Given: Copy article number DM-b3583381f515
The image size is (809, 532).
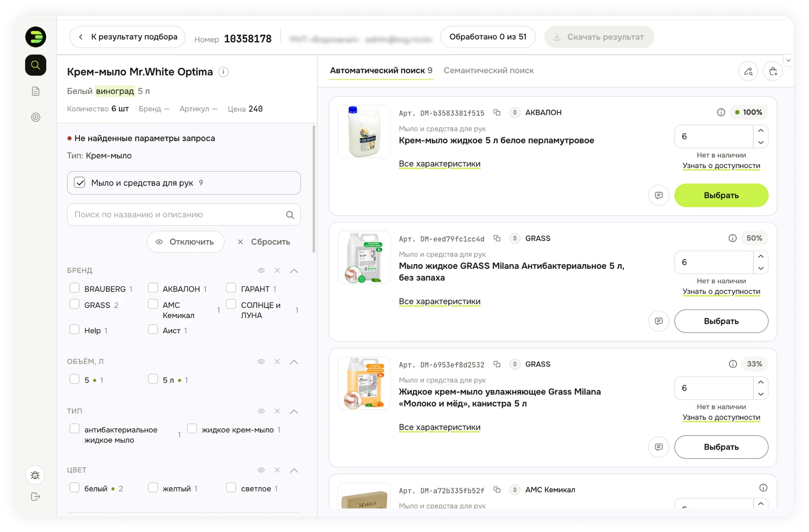Looking at the screenshot, I should click(x=497, y=112).
